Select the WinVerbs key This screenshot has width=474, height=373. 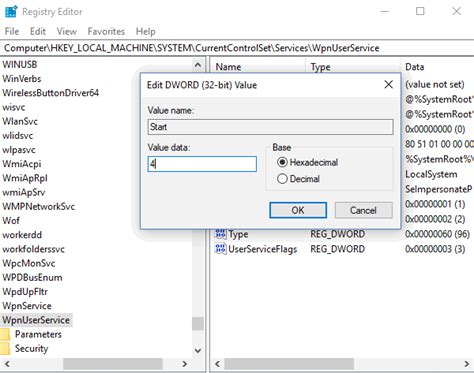click(x=22, y=79)
